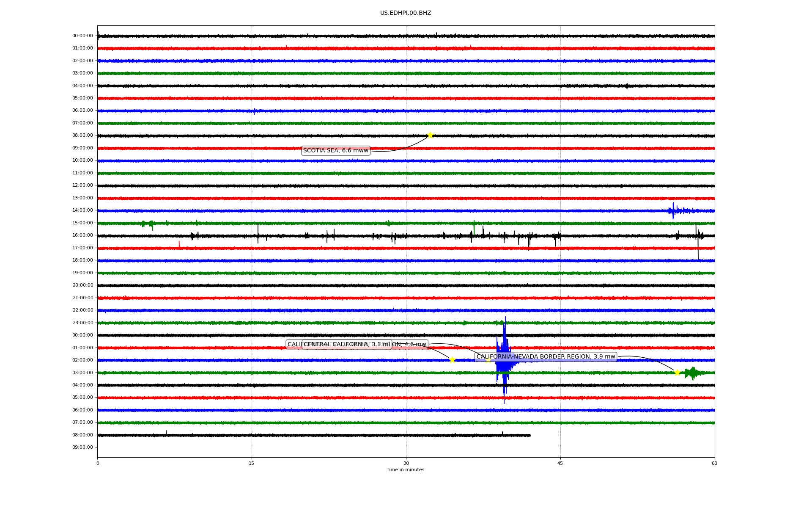812x508 pixels.
Task: Click the plot title US.EDHPI.00.BHZ
Action: [x=406, y=13]
